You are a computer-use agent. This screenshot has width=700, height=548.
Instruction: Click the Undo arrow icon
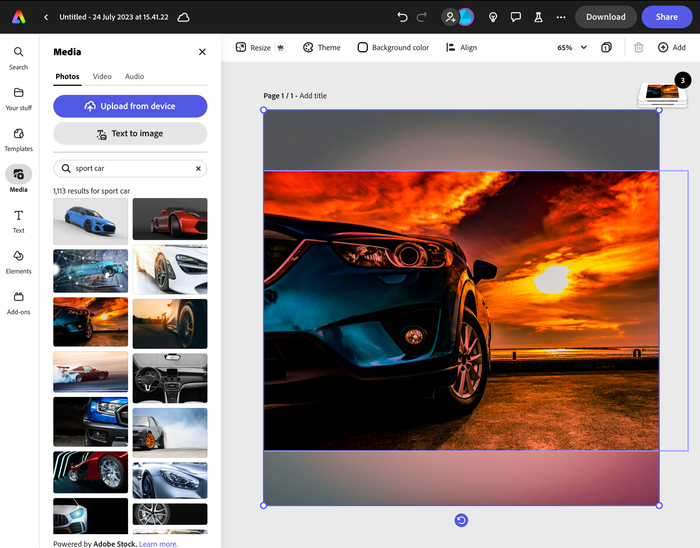402,17
